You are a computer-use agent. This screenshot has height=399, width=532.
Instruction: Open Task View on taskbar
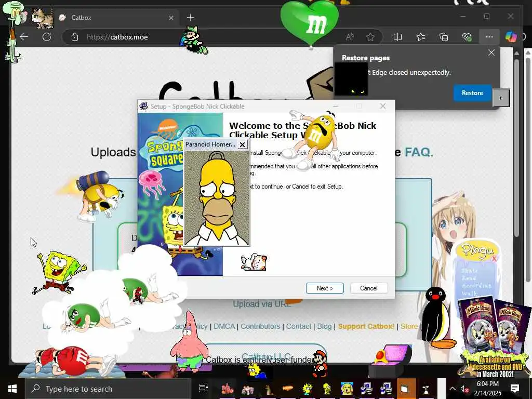[203, 389]
